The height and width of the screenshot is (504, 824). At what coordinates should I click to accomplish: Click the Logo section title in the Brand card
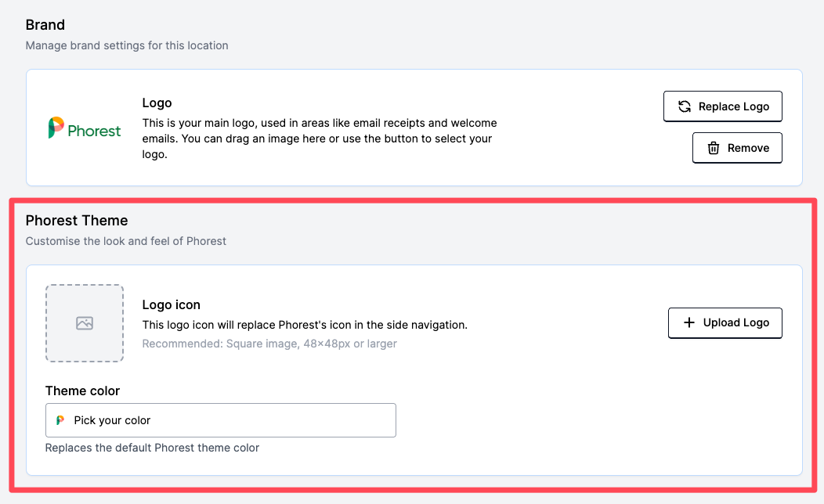pyautogui.click(x=157, y=103)
